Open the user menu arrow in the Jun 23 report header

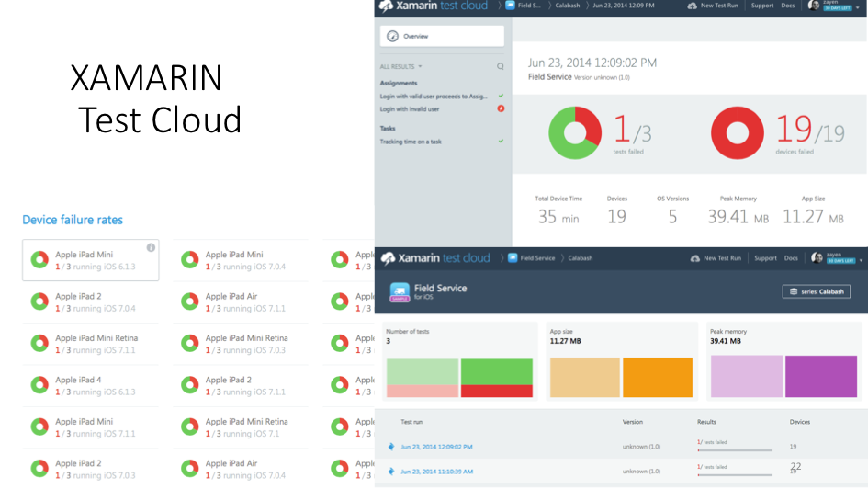point(858,7)
